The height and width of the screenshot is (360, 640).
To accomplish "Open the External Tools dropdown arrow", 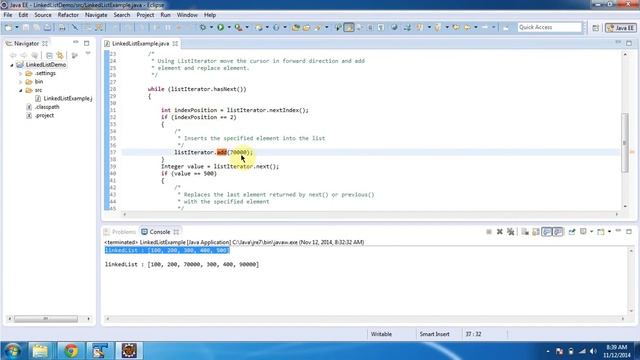I will point(247,27).
